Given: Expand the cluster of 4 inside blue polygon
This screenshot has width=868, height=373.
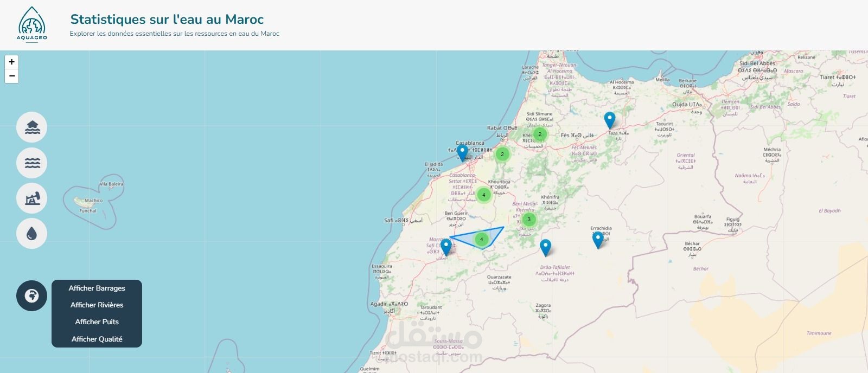Looking at the screenshot, I should [481, 239].
